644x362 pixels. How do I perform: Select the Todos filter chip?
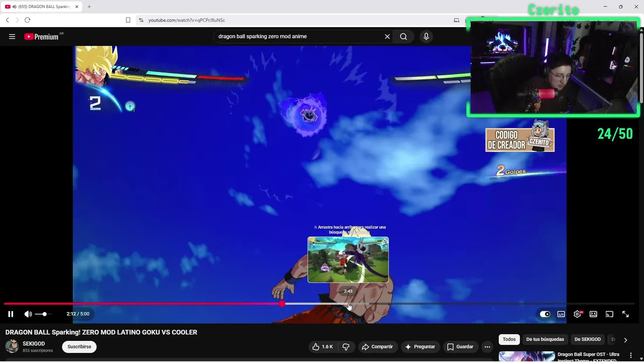tap(509, 339)
